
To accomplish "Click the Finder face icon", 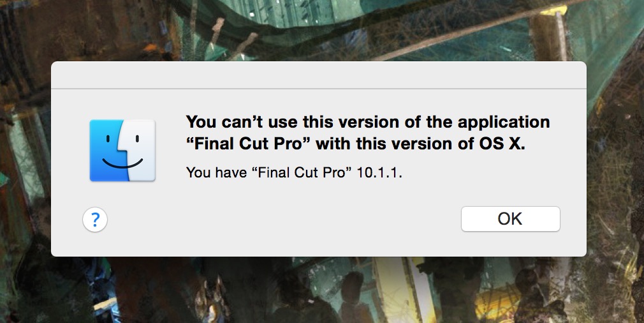I will (x=122, y=151).
